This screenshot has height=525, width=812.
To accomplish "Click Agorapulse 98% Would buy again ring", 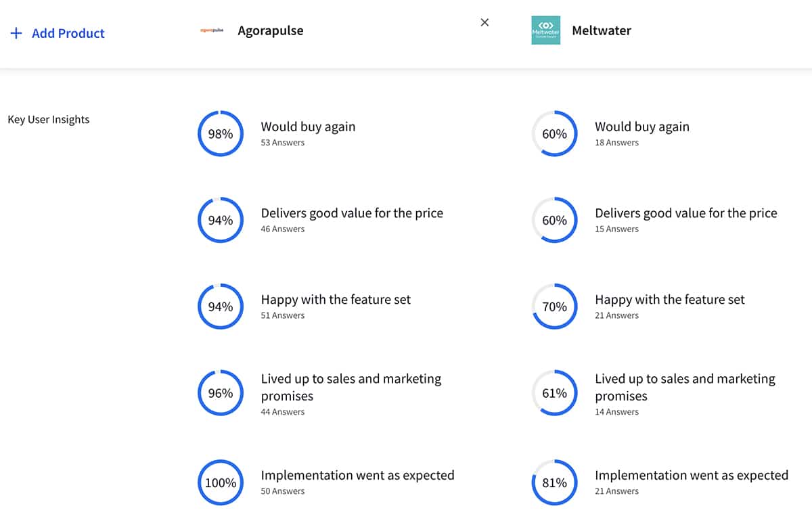I will pos(221,134).
